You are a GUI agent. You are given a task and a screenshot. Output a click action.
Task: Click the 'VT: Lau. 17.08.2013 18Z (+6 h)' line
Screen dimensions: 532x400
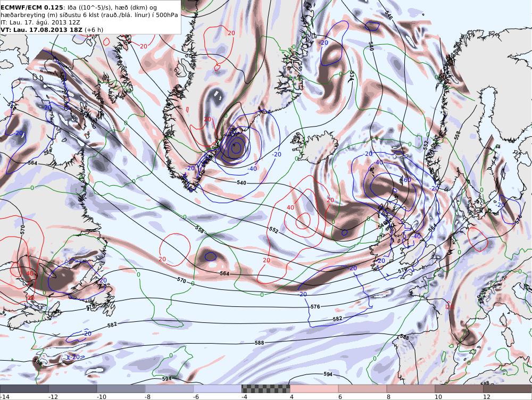pos(52,30)
